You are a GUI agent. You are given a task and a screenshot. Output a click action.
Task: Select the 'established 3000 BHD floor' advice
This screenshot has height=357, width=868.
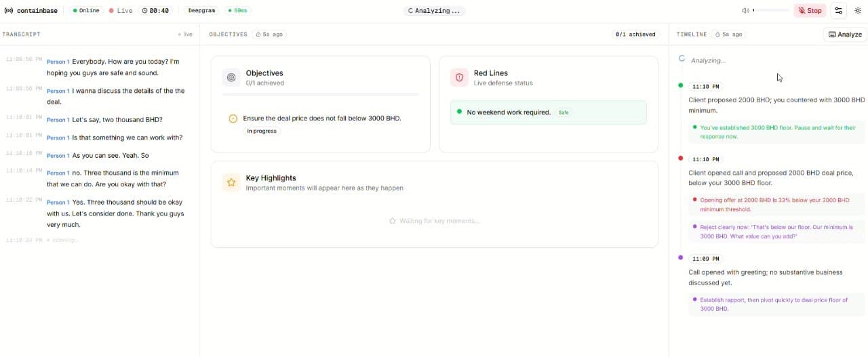tap(776, 132)
